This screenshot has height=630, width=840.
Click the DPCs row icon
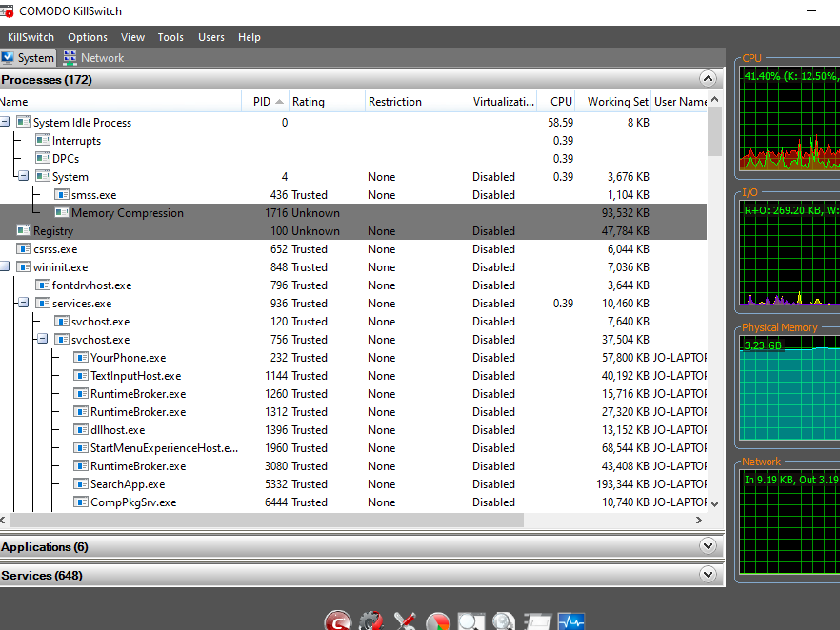pos(43,158)
